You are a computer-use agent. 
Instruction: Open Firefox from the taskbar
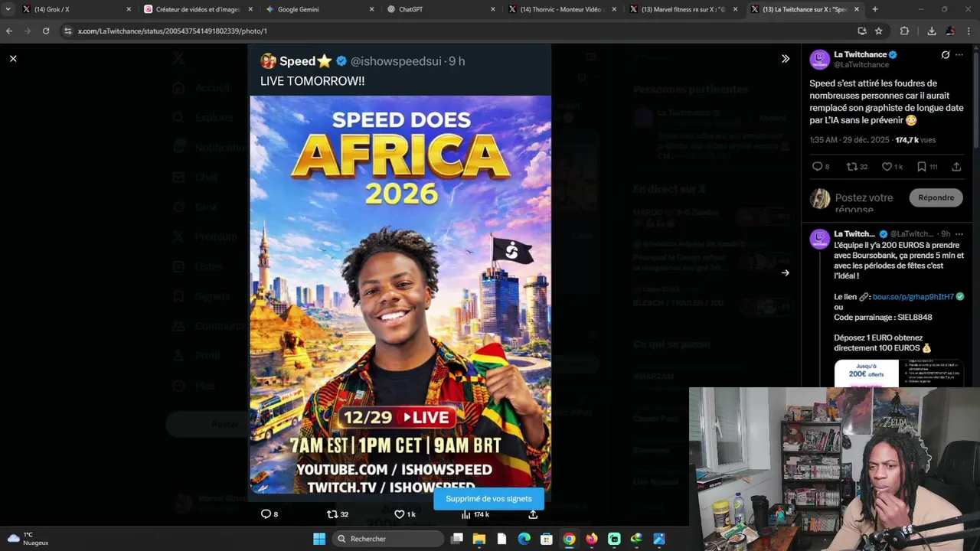(x=592, y=539)
